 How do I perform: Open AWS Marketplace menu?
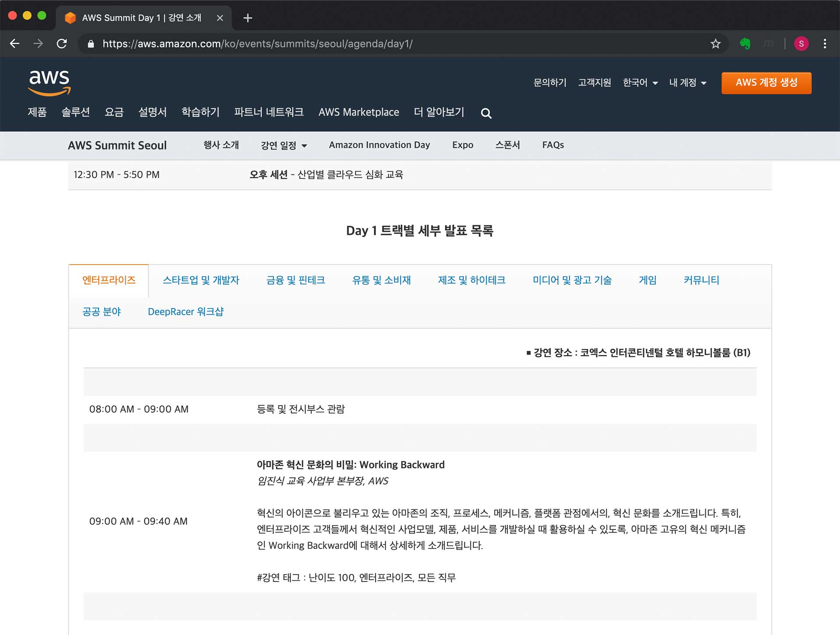pyautogui.click(x=358, y=112)
